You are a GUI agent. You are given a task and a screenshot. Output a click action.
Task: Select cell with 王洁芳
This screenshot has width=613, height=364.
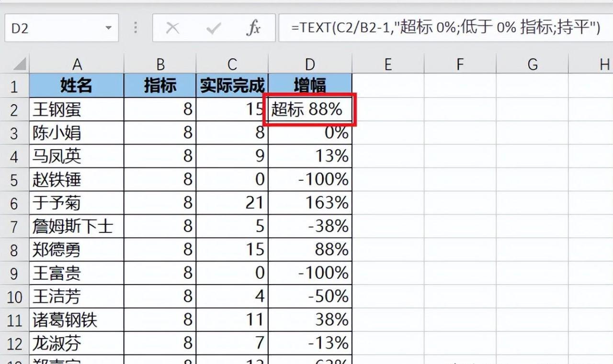(x=77, y=297)
